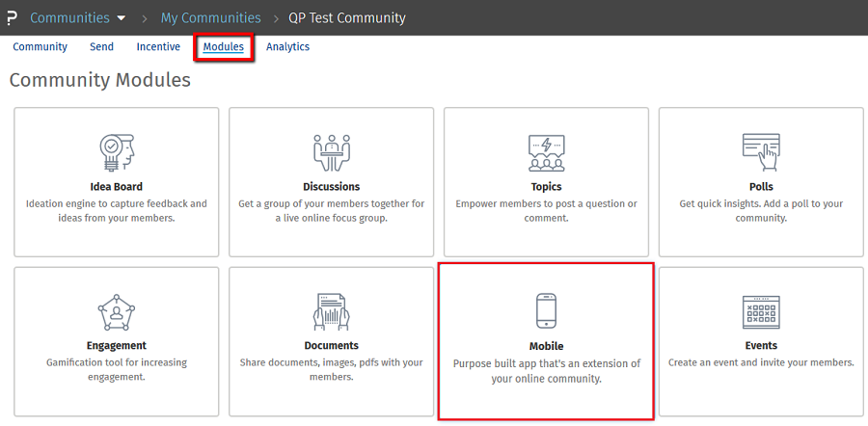The image size is (868, 426).
Task: Select the Mobile module description text
Action: point(546,371)
